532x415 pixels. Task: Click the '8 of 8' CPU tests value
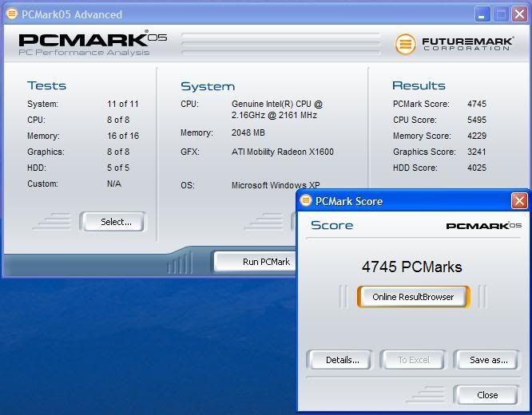coord(118,120)
